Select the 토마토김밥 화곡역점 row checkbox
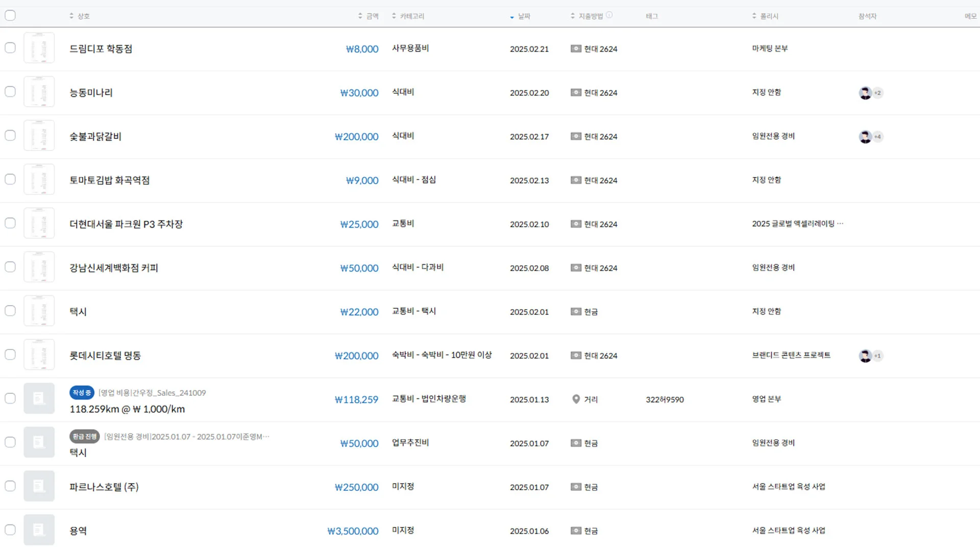The image size is (980, 551). tap(10, 180)
